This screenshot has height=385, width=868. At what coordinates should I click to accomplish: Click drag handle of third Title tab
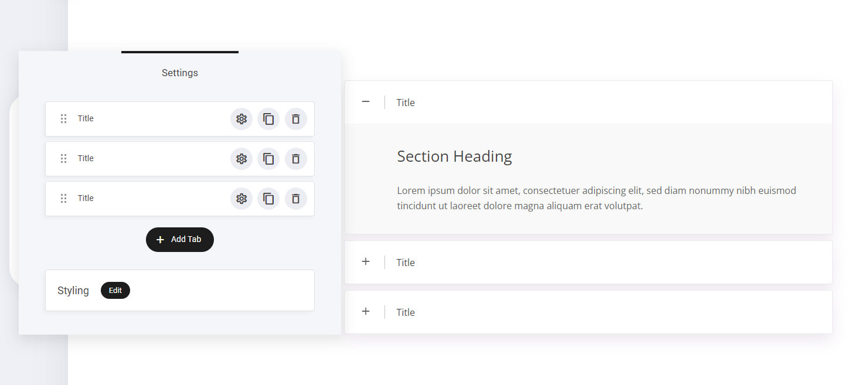64,199
